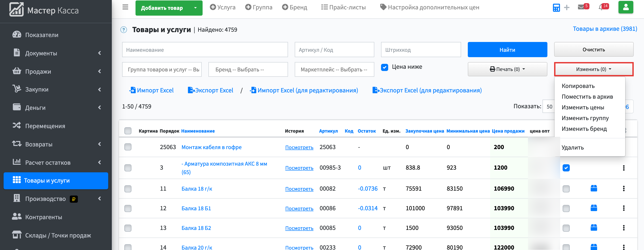Toggle the hamburger sidebar menu icon
The height and width of the screenshot is (250, 644).
click(125, 7)
